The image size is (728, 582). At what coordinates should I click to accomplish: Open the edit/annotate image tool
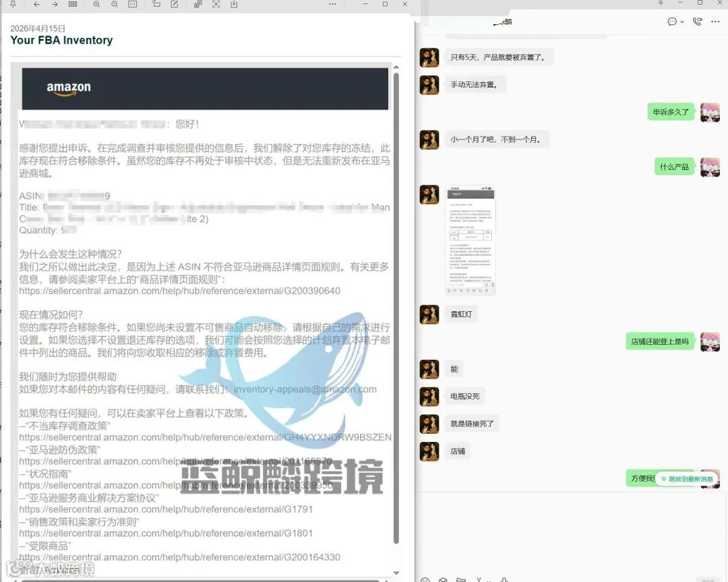coord(175,4)
